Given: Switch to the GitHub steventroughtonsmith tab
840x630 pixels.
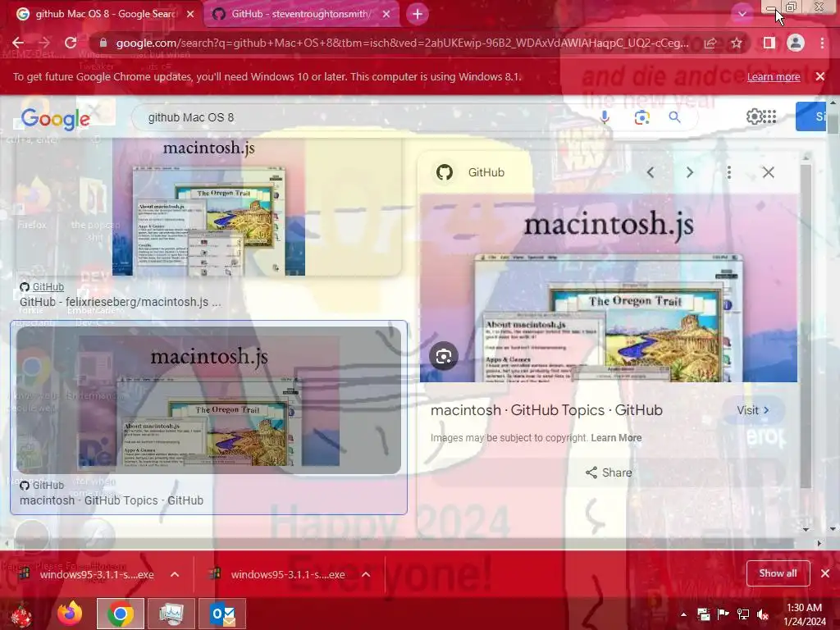Looking at the screenshot, I should point(300,14).
